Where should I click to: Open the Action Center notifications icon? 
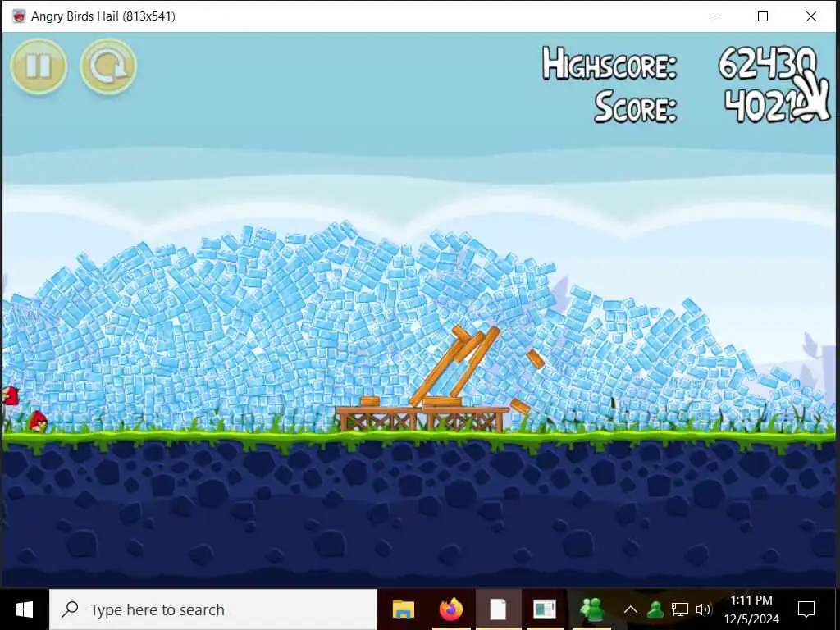point(806,609)
